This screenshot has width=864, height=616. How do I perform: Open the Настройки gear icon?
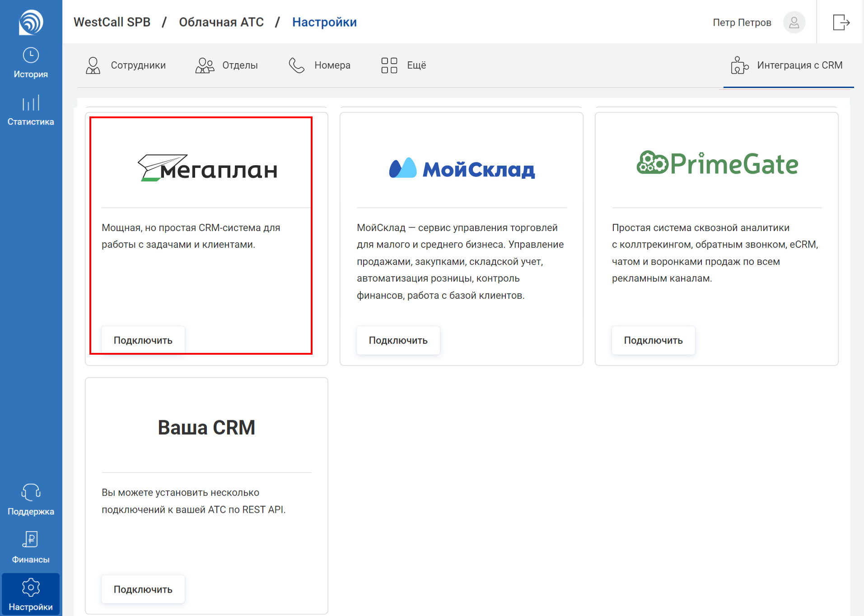tap(31, 587)
